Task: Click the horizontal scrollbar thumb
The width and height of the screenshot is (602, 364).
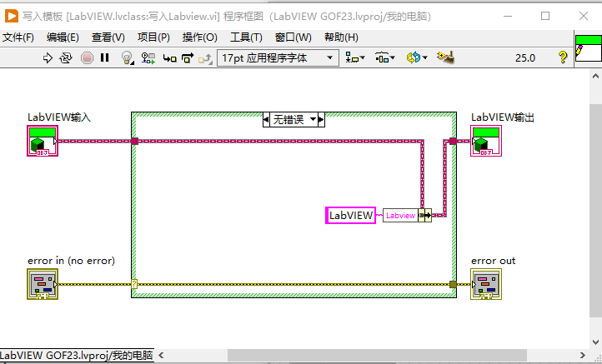Action: tap(377, 356)
